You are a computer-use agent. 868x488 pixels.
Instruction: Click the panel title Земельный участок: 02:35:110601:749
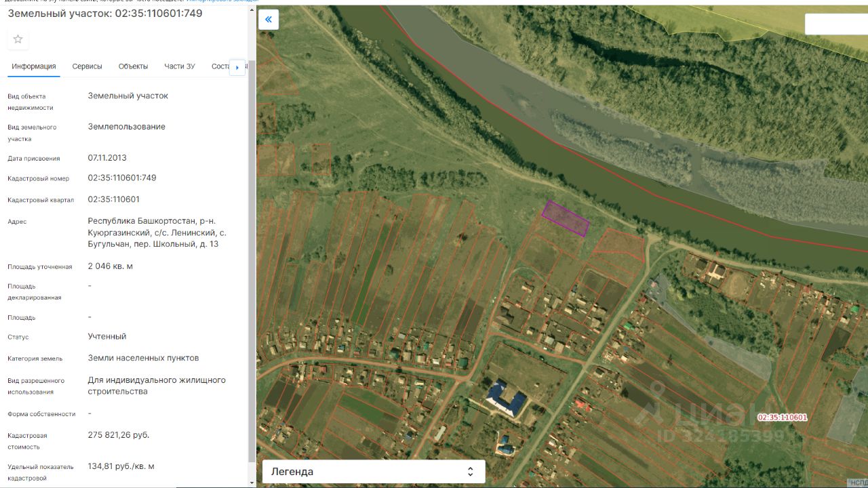tap(105, 14)
